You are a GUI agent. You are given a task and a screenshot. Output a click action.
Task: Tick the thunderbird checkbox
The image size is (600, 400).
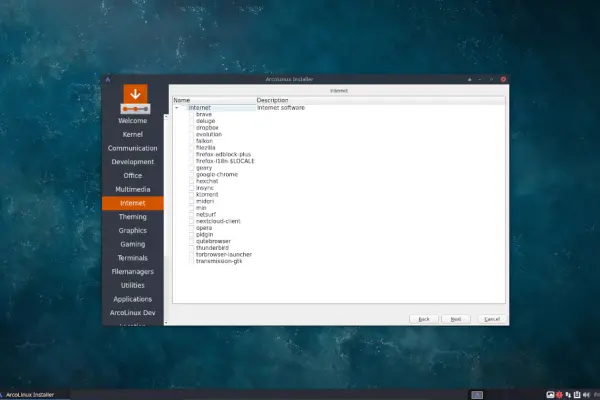coord(191,248)
